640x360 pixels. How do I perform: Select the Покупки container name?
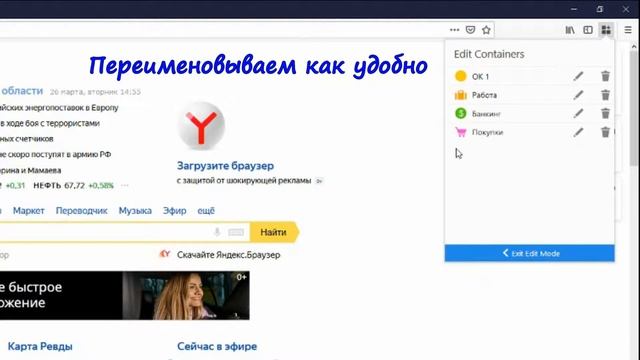point(487,132)
